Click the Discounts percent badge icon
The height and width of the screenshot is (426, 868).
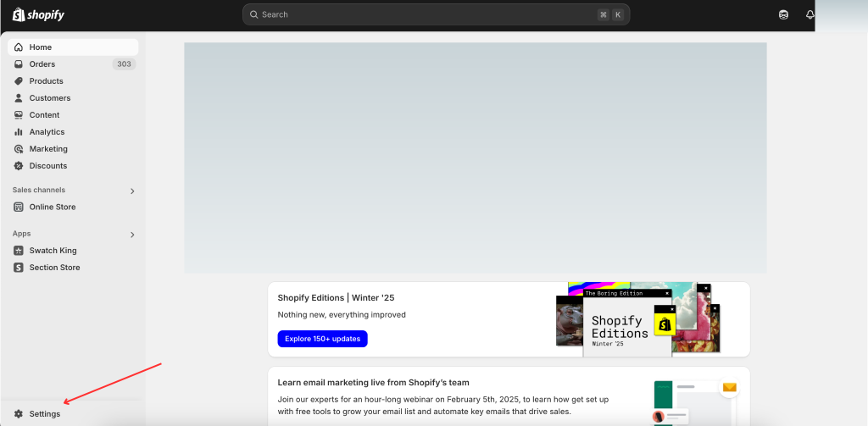19,166
